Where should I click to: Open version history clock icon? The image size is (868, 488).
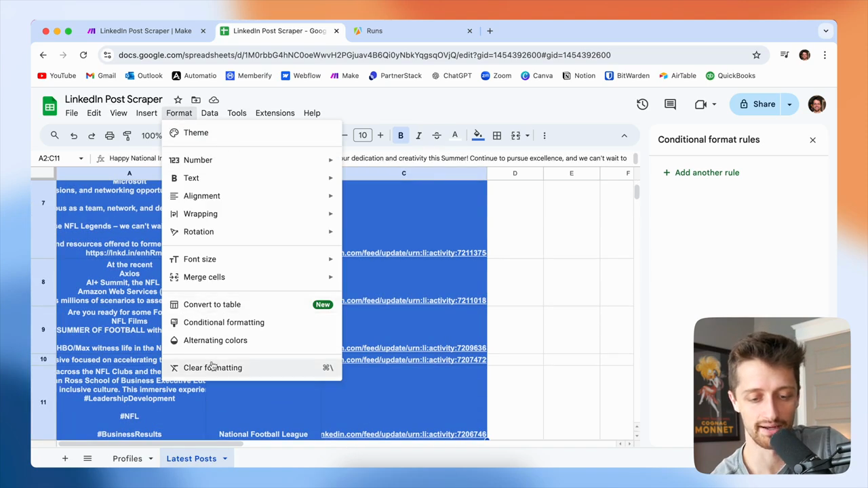pos(642,104)
